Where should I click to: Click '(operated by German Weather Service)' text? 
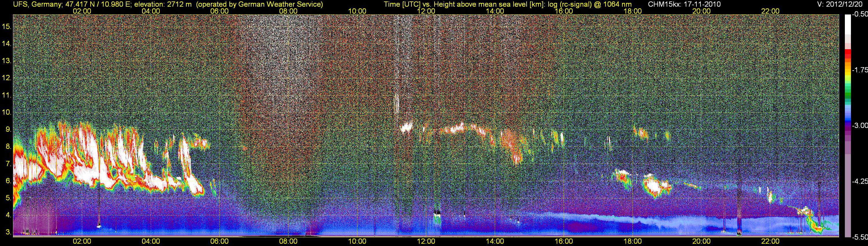coord(260,4)
